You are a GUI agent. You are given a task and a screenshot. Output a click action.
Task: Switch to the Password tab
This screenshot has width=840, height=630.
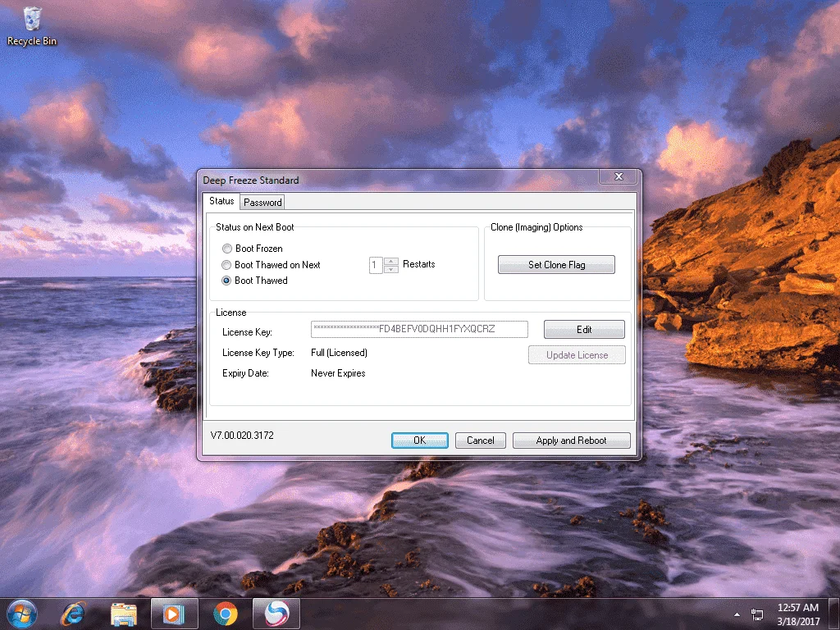pos(262,203)
